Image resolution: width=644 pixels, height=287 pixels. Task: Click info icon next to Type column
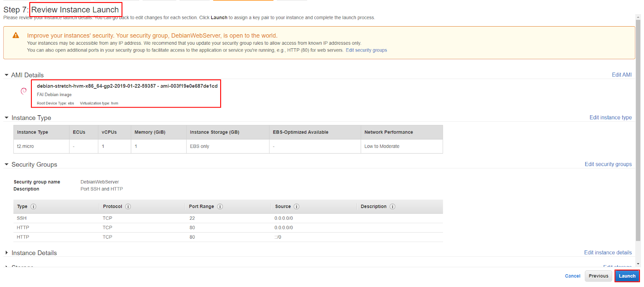coord(33,206)
